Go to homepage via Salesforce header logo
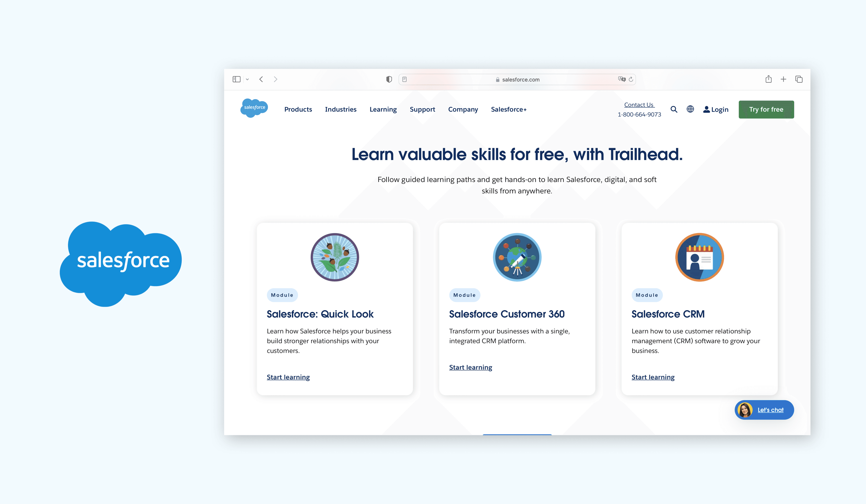866x504 pixels. pos(254,108)
